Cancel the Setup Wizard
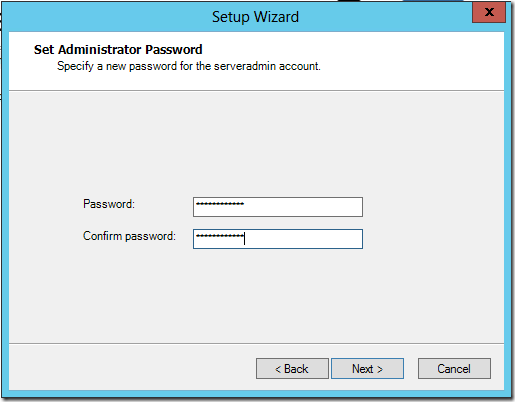This screenshot has width=515, height=402. click(454, 369)
